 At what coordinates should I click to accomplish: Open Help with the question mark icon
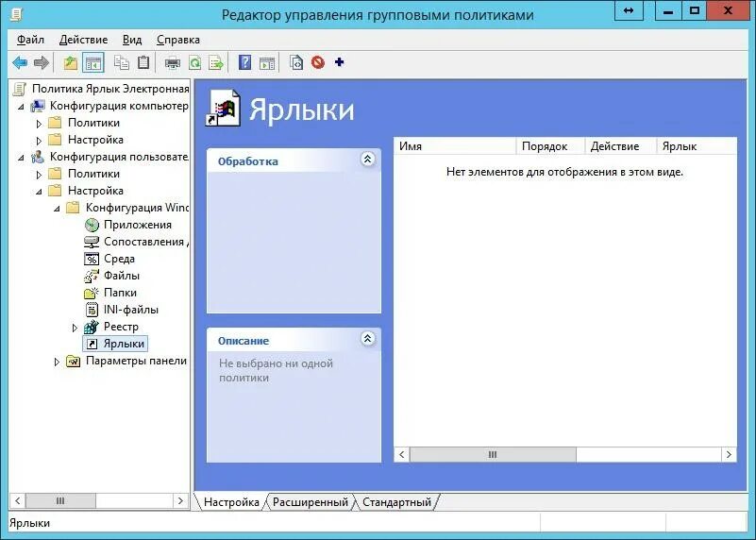click(245, 62)
